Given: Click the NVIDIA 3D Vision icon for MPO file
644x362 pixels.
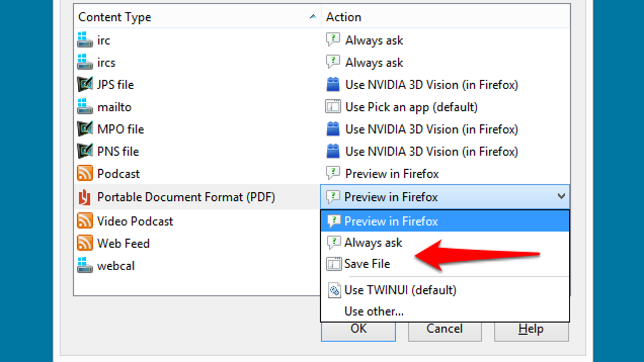Looking at the screenshot, I should pyautogui.click(x=333, y=129).
